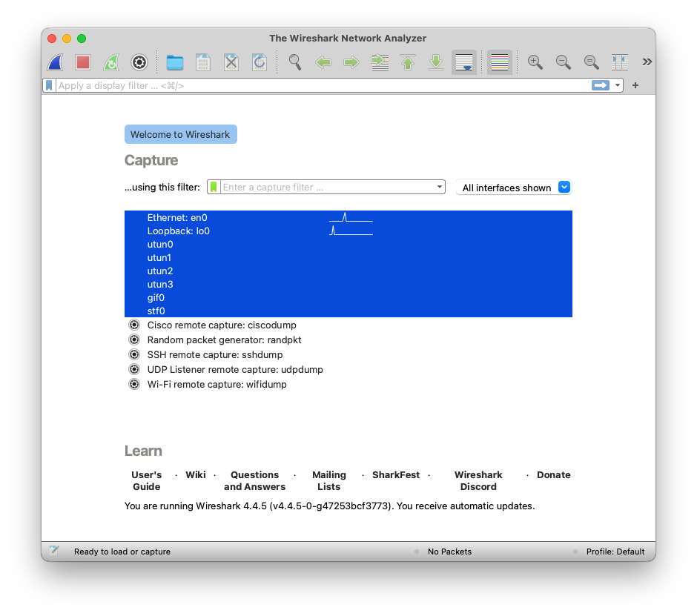The width and height of the screenshot is (697, 616).
Task: Open randpkt settings gear icon
Action: tap(133, 340)
